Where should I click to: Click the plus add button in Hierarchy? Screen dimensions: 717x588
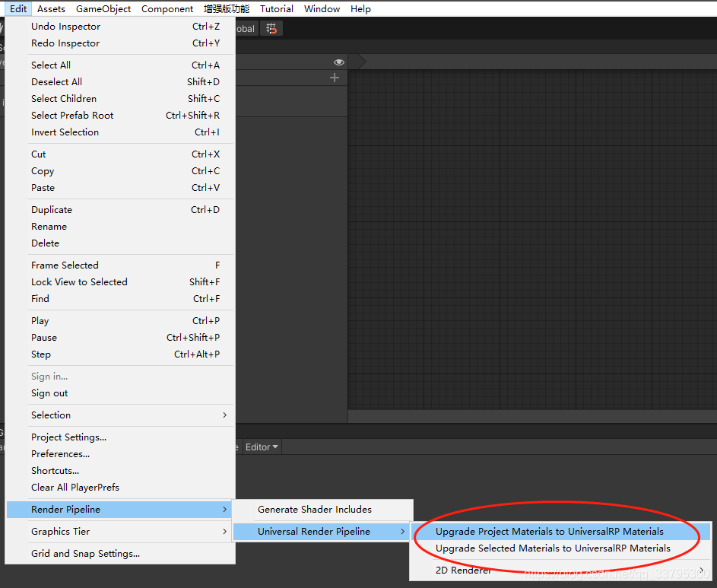click(335, 78)
